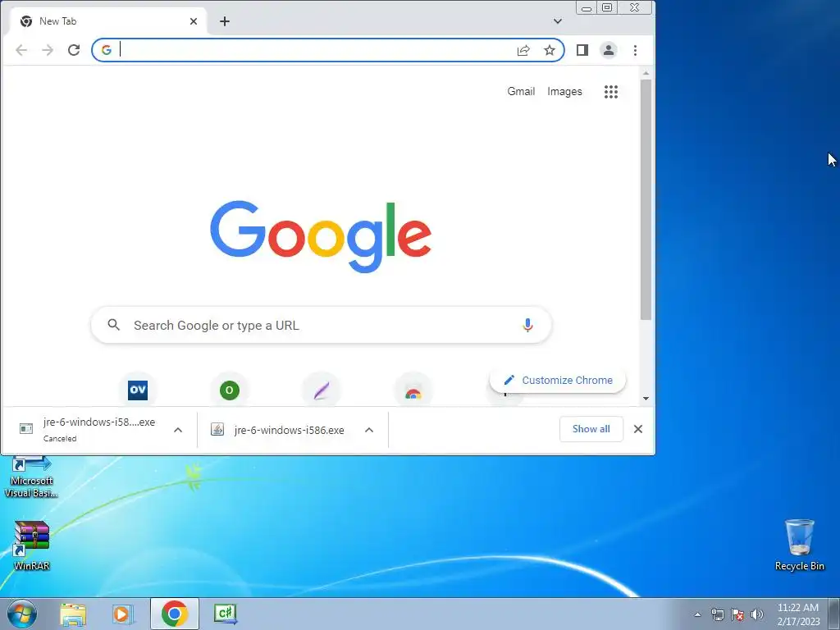The image size is (840, 630).
Task: Open the OV shortcut tile
Action: click(138, 390)
